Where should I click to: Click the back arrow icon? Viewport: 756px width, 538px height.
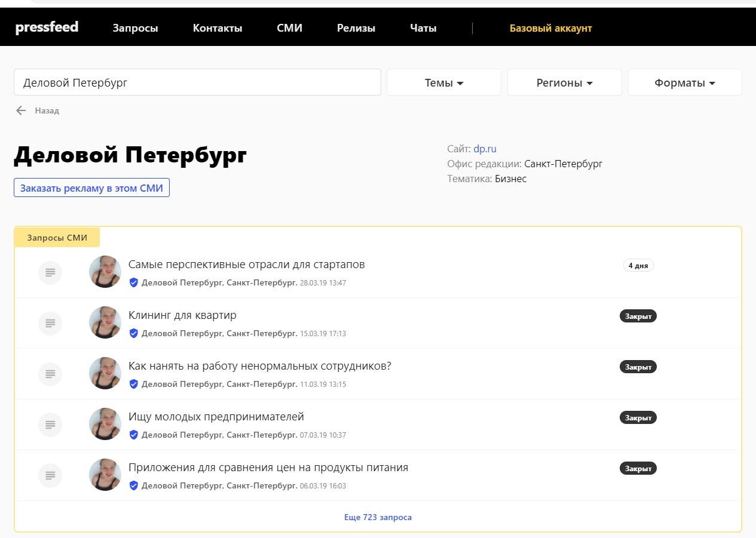point(22,110)
